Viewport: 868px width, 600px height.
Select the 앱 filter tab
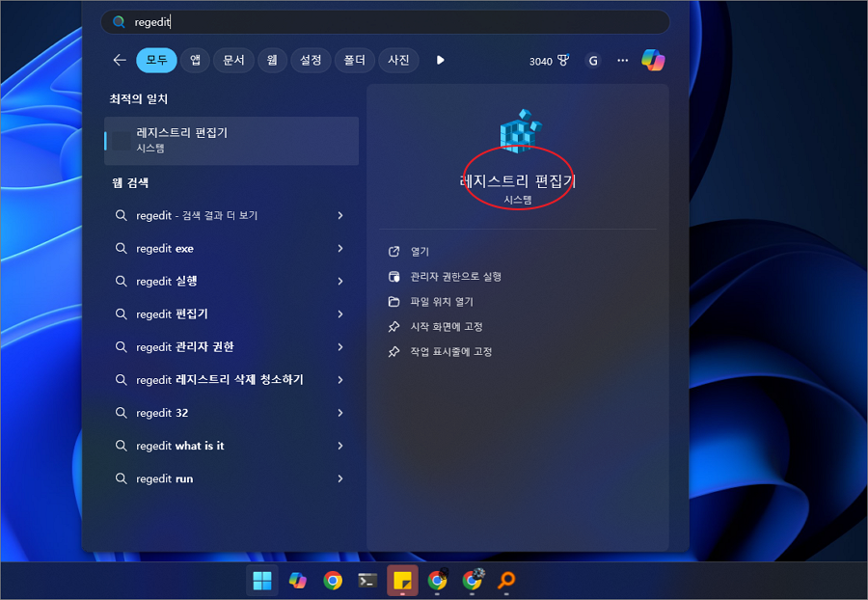[x=195, y=60]
